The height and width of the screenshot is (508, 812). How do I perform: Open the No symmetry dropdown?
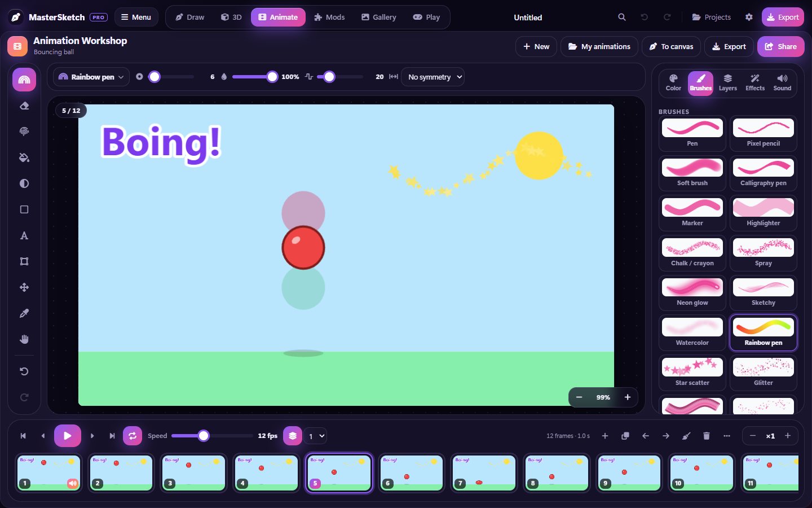[x=433, y=77]
